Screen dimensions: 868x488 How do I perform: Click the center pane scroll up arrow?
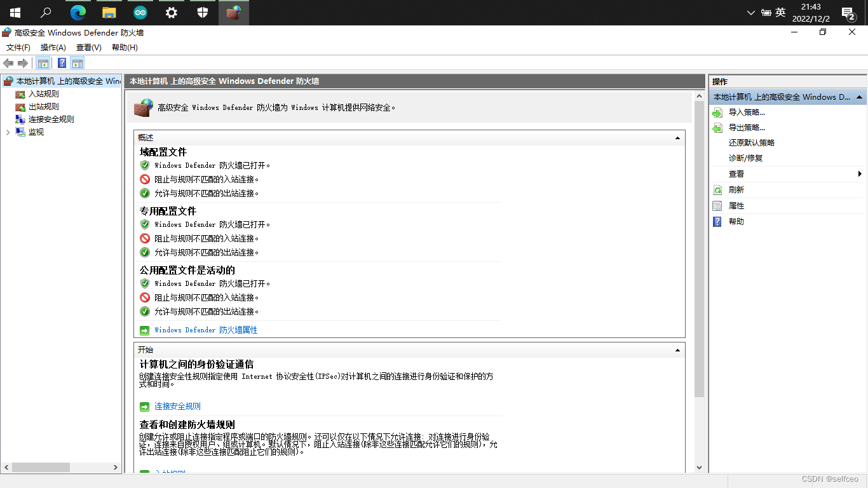(700, 97)
